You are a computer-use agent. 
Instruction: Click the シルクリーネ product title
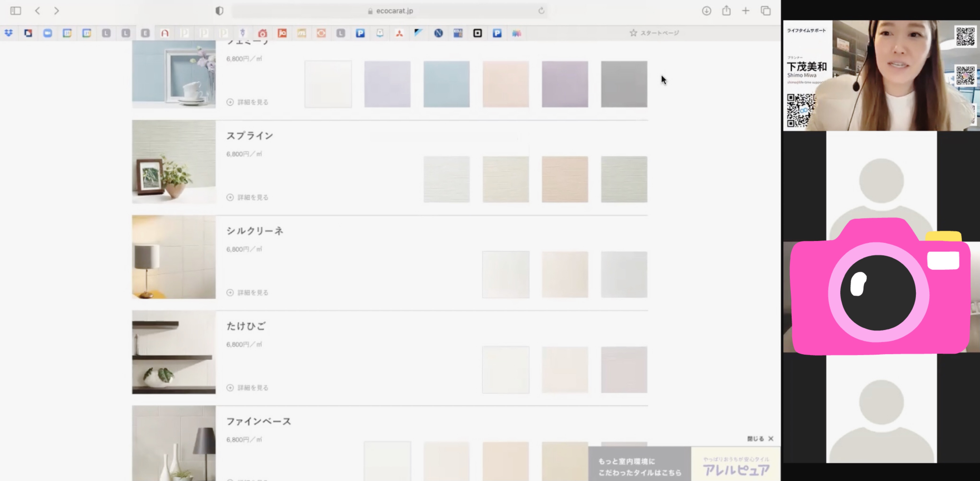pos(255,231)
